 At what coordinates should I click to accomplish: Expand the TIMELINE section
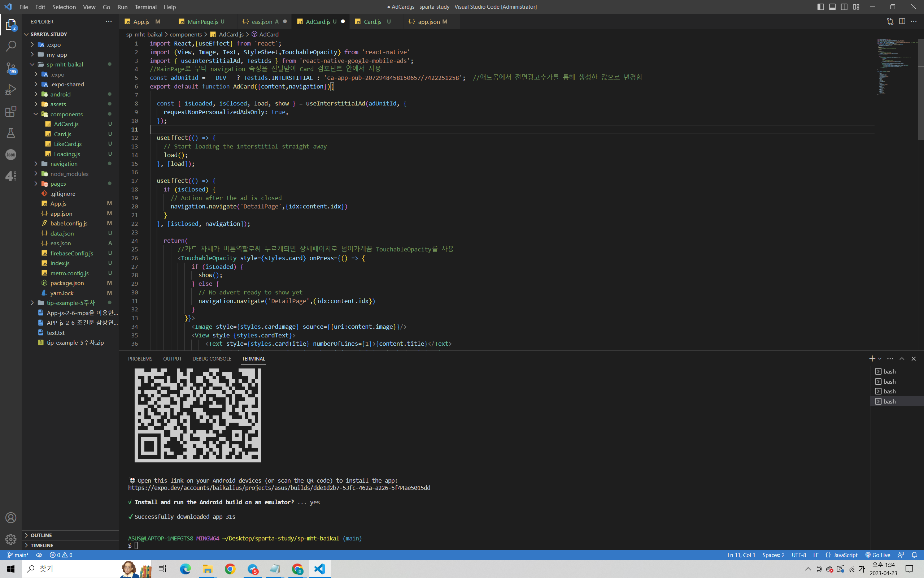point(42,545)
